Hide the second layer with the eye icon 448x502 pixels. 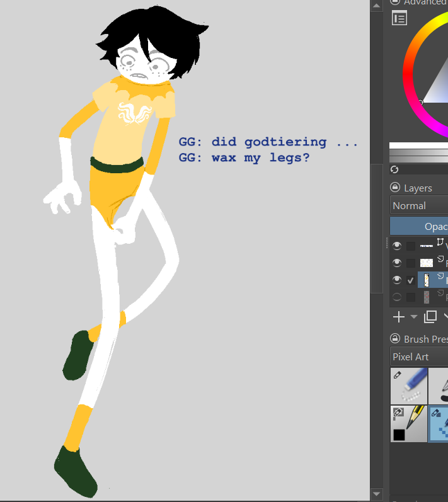[x=397, y=263]
